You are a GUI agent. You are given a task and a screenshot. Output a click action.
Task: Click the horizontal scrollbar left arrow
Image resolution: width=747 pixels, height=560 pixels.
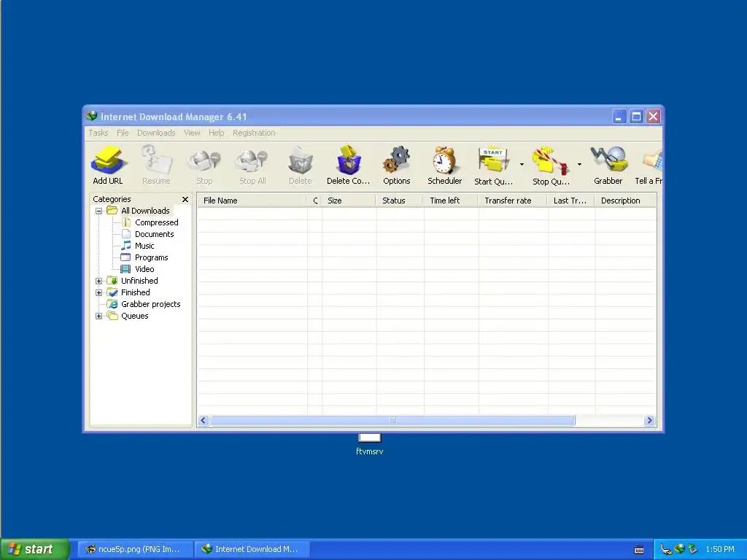point(204,421)
